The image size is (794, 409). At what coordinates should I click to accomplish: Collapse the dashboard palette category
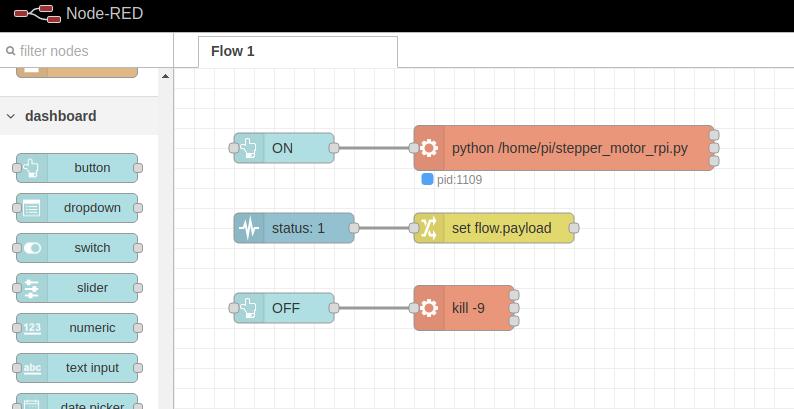click(11, 116)
